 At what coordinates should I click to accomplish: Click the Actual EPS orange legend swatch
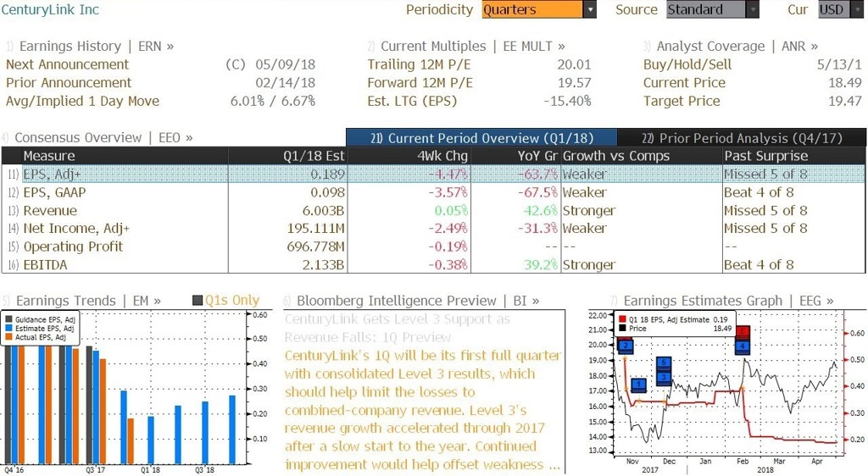8,337
